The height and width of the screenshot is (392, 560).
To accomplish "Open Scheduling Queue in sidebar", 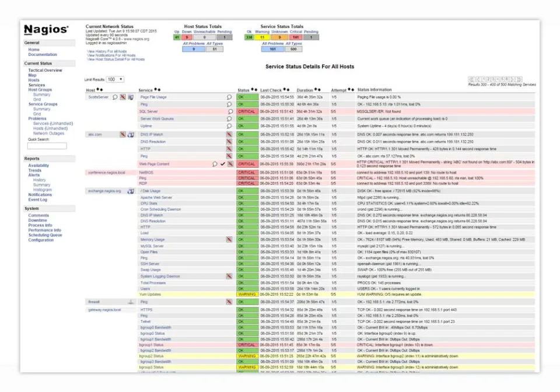I will coord(45,235).
